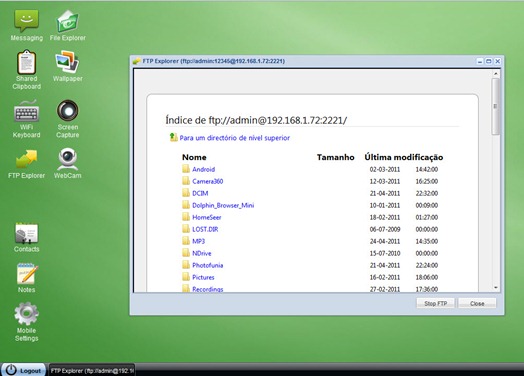Click the Logout button on the taskbar
The width and height of the screenshot is (524, 376).
point(23,370)
